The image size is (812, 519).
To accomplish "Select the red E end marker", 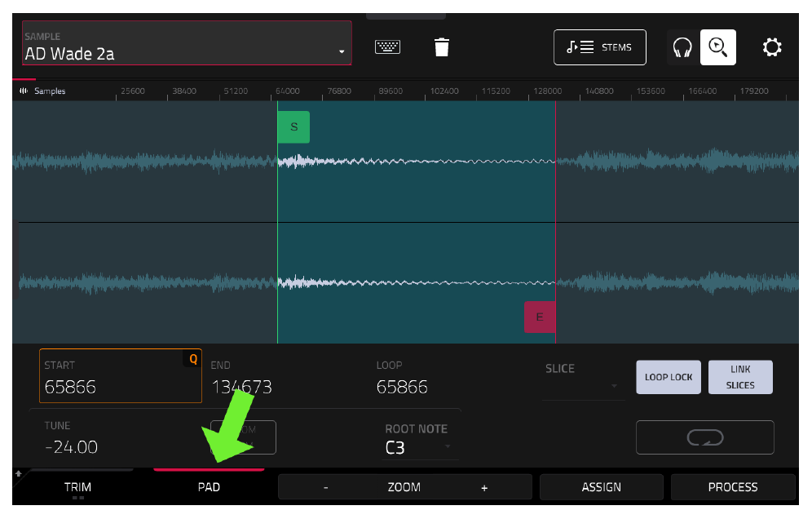I will click(540, 317).
